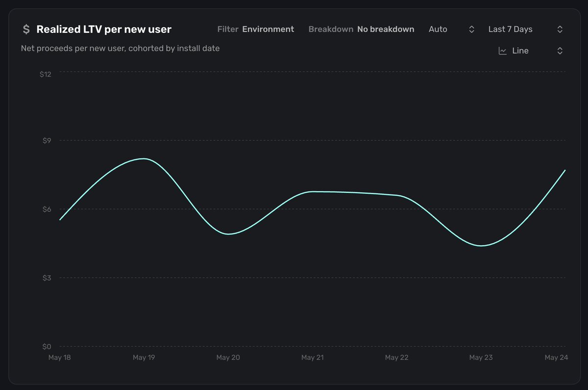Image resolution: width=588 pixels, height=390 pixels.
Task: Click the $6 axis label
Action: pyautogui.click(x=47, y=209)
